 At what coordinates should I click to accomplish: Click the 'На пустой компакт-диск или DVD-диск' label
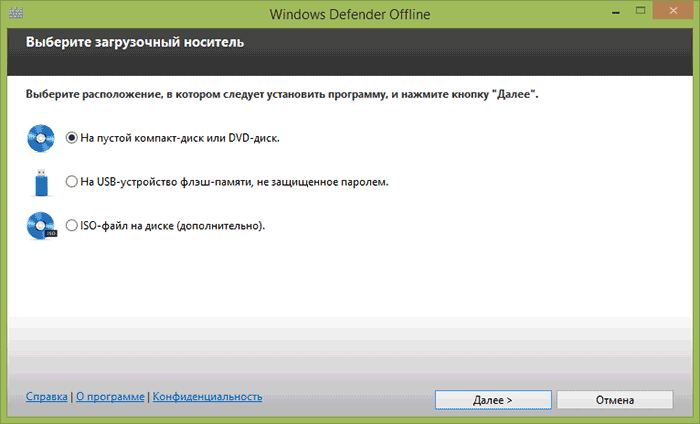[x=180, y=138]
